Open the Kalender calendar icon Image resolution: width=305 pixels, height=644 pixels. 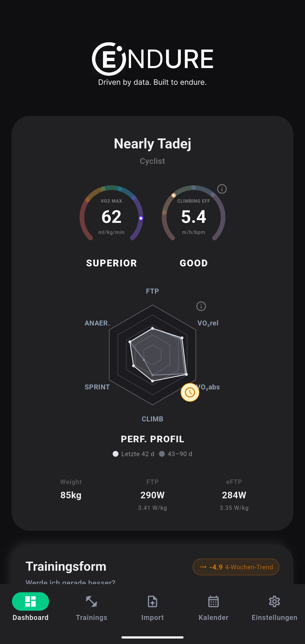tap(214, 601)
